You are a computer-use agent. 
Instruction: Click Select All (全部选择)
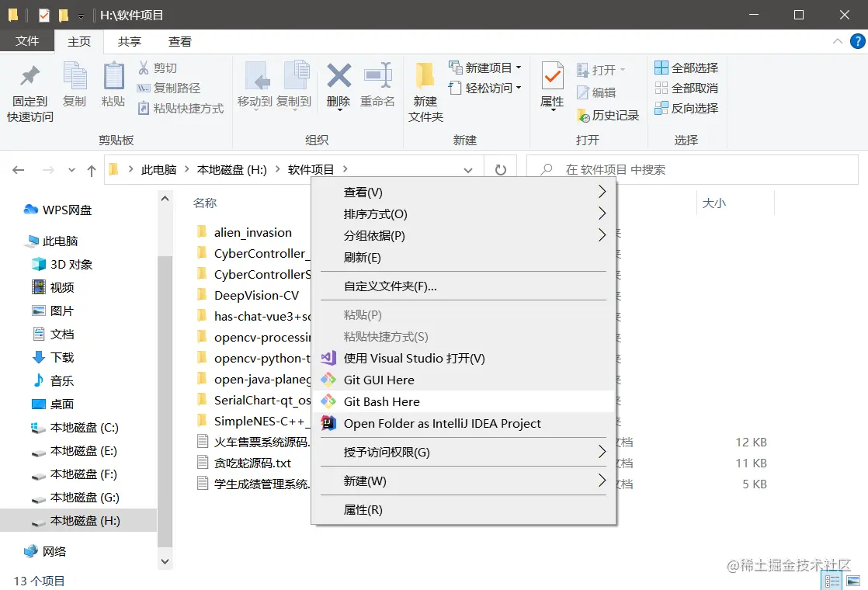tap(686, 68)
